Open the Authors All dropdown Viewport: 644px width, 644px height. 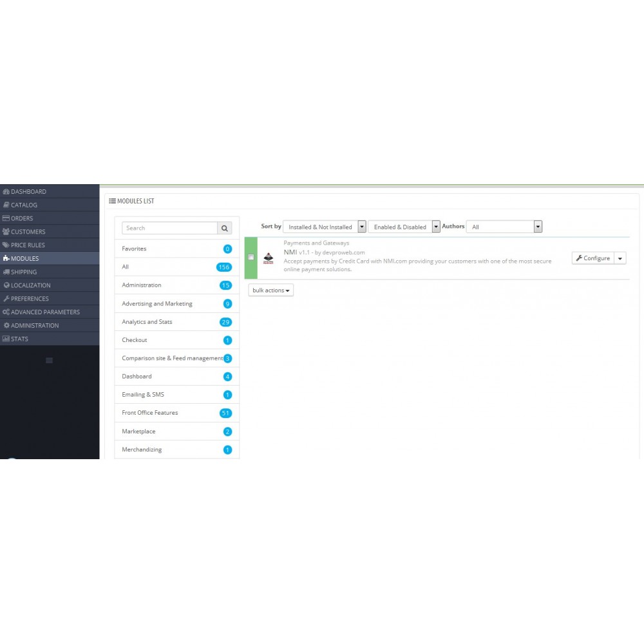click(x=504, y=227)
